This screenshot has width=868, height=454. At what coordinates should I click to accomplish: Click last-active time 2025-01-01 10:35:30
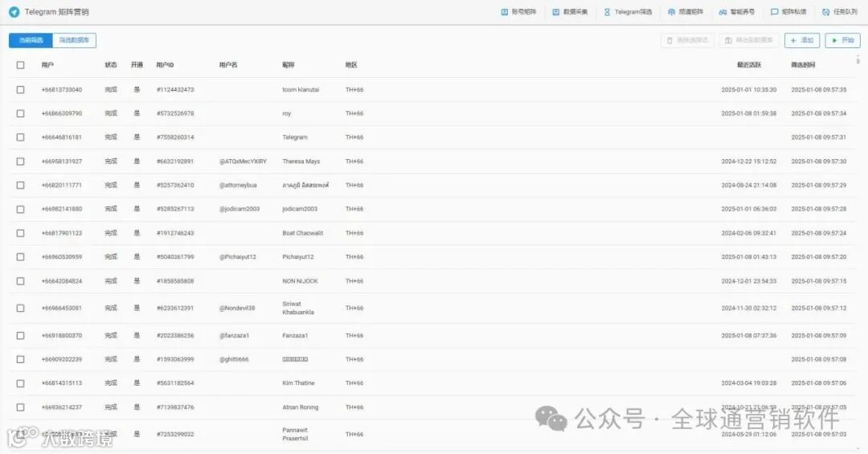point(749,90)
